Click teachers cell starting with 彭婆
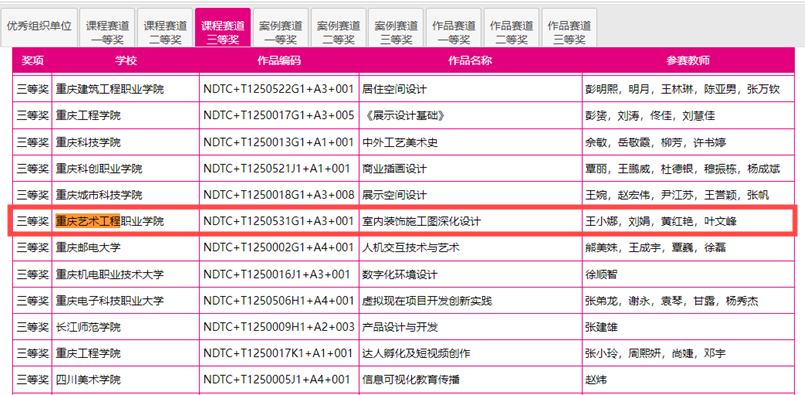Viewport: 805px width, 395px height. pyautogui.click(x=688, y=116)
